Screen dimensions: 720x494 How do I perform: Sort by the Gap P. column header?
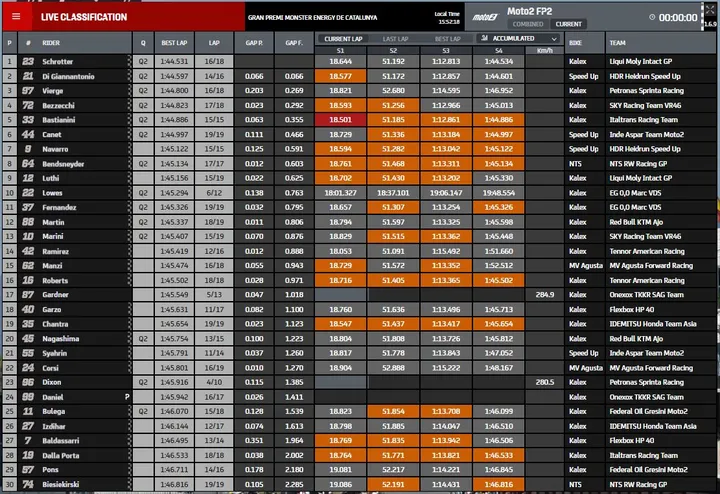254,43
